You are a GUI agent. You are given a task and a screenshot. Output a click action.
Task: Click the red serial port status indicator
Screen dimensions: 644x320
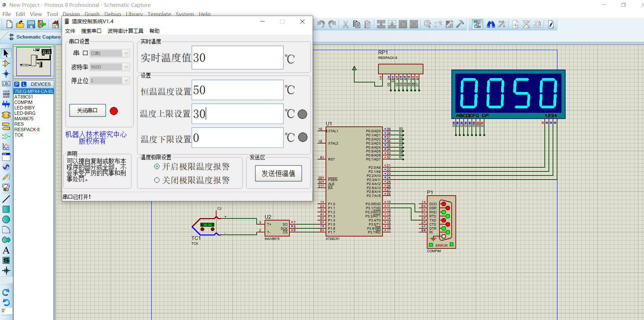coord(114,111)
